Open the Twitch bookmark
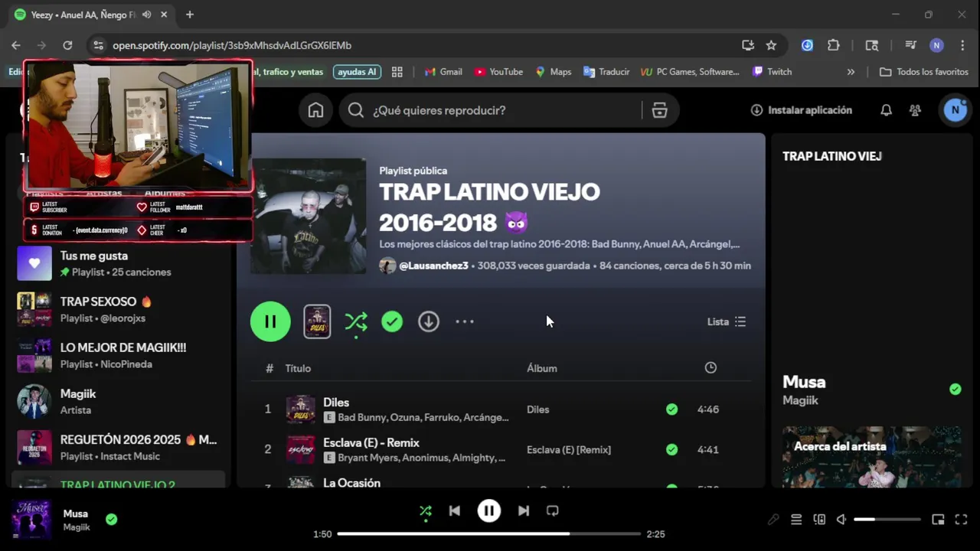980x551 pixels. (x=772, y=72)
